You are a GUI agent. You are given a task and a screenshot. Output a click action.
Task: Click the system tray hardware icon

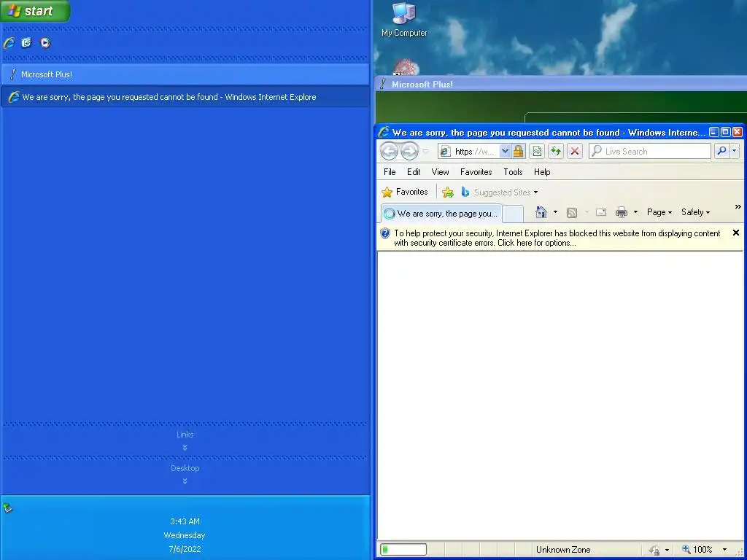pos(7,507)
